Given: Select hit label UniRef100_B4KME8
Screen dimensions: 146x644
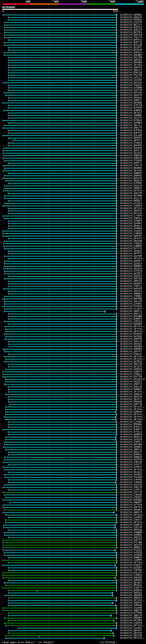Looking at the screenshot, I should pyautogui.click(x=131, y=324).
